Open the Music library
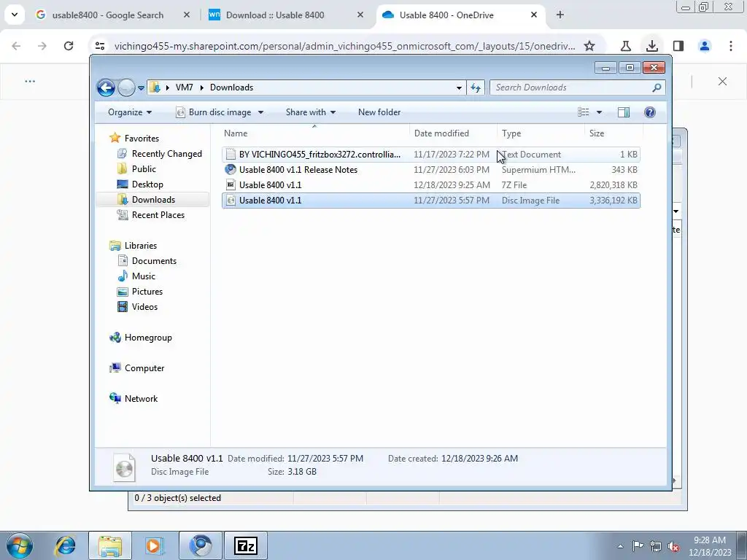 144,276
